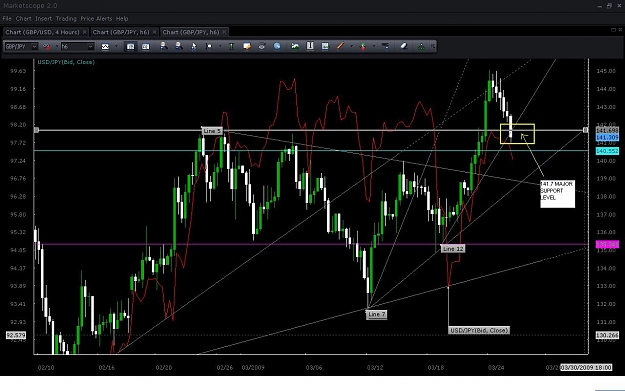Open the GBP/JPY instrument combo box

click(21, 47)
